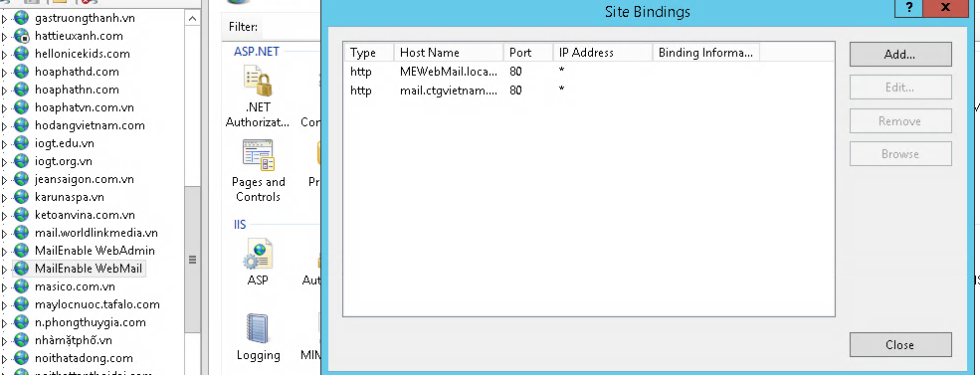Select globe icon beside jeansaigon.com.vn

(x=22, y=179)
